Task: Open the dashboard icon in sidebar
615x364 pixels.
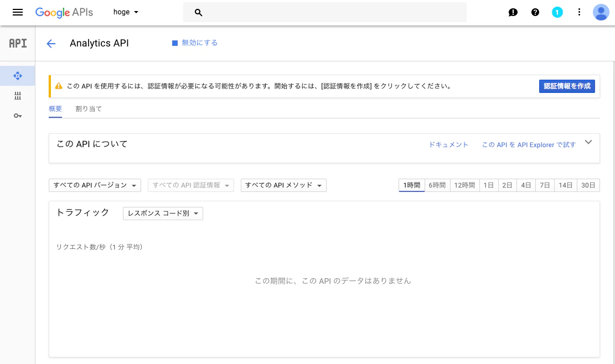Action: (x=18, y=76)
